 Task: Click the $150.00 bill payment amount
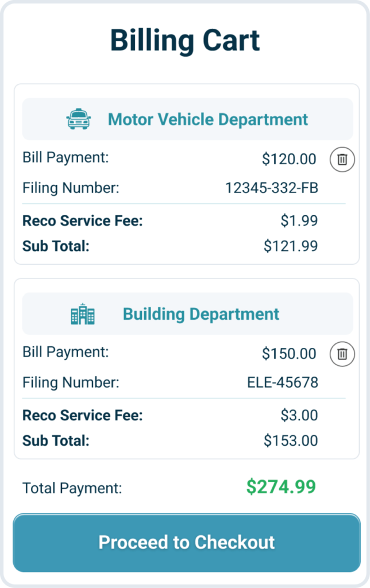289,354
